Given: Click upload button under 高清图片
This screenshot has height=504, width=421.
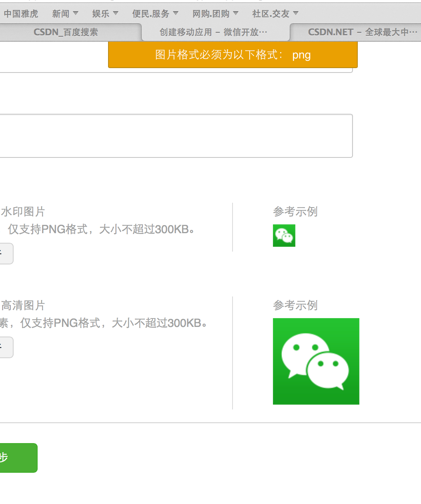Looking at the screenshot, I should point(6,347).
